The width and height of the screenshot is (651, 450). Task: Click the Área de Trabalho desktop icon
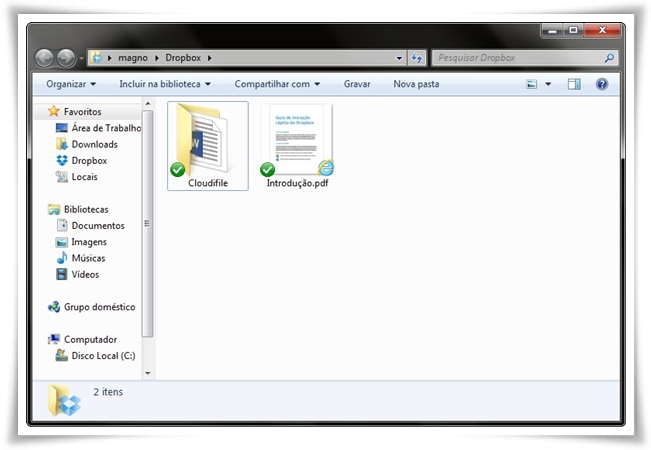click(x=61, y=128)
